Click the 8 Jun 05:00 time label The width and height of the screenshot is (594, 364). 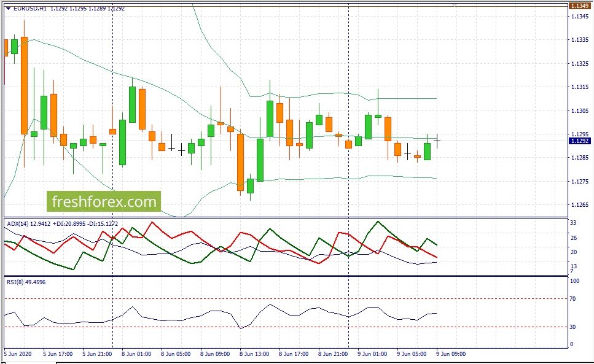click(176, 354)
